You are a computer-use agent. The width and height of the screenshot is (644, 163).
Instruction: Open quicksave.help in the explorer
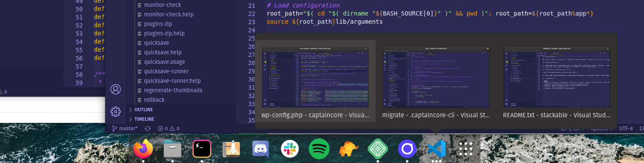[x=163, y=52]
